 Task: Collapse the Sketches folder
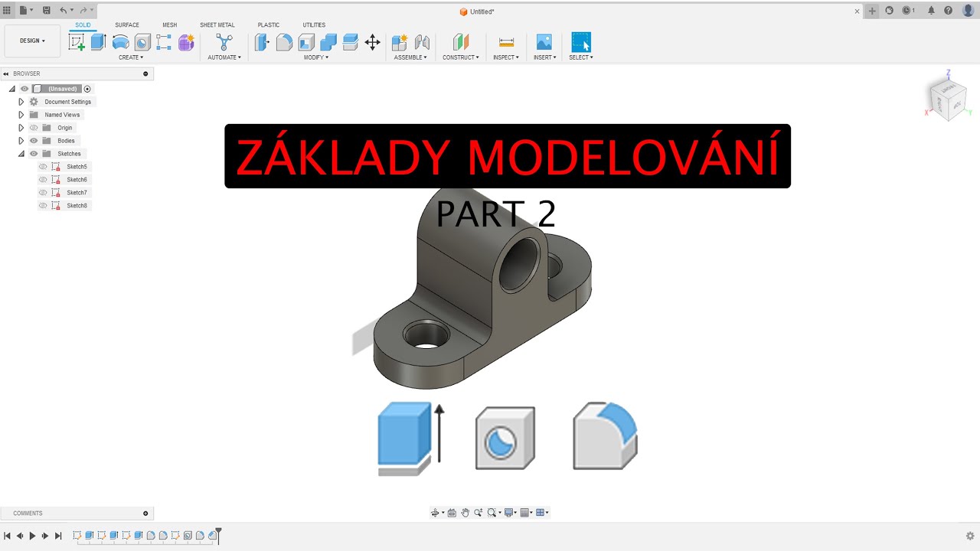[x=21, y=154]
